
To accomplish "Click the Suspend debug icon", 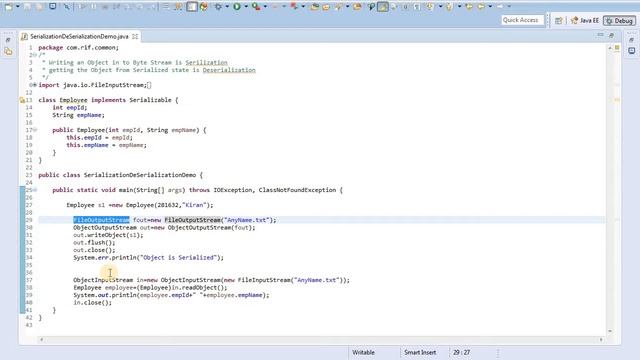I will (94, 7).
